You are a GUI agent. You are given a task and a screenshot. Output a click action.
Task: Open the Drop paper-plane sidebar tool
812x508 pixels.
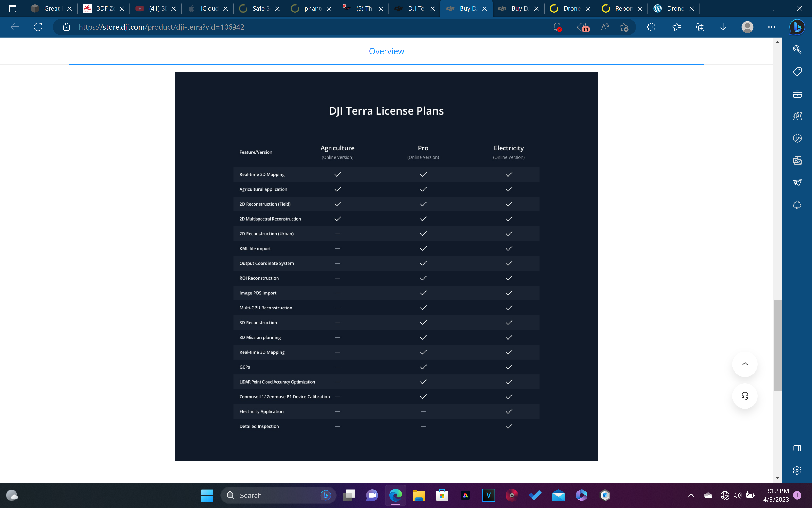tap(797, 182)
